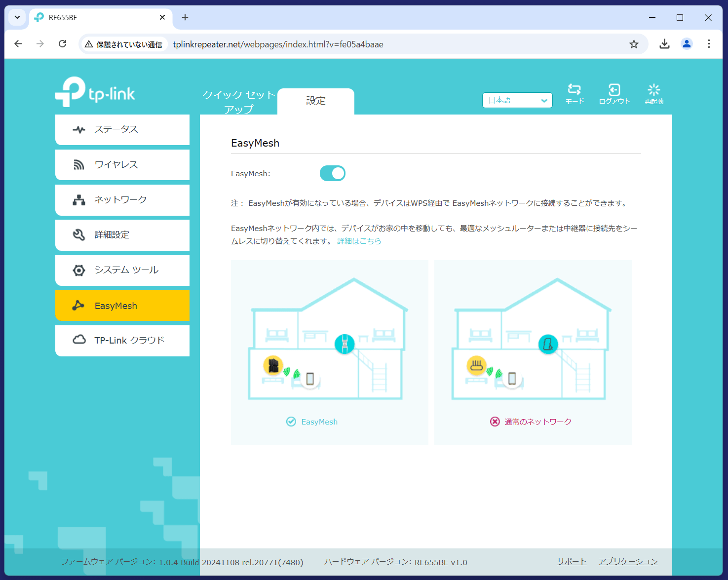
Task: Click the yellow router icon in 通常のネットワーク illustration
Action: point(476,365)
